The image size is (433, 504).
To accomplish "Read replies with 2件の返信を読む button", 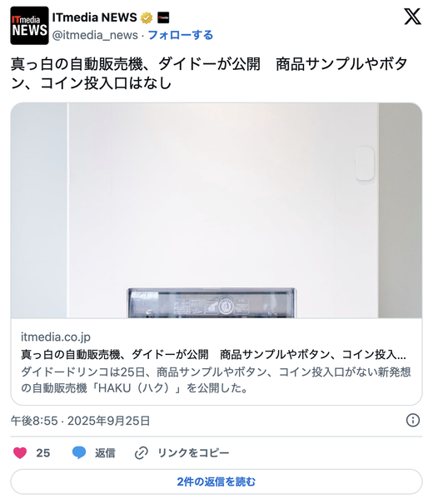I will 216,482.
